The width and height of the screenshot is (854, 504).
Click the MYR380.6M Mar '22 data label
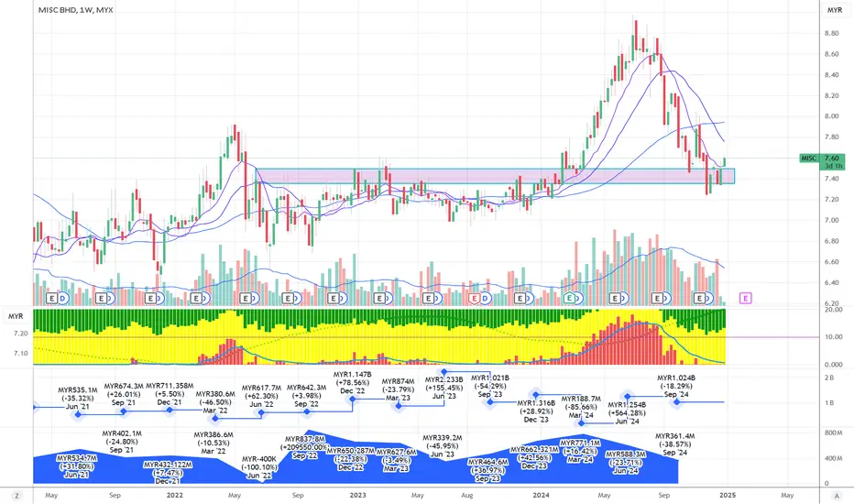click(215, 402)
